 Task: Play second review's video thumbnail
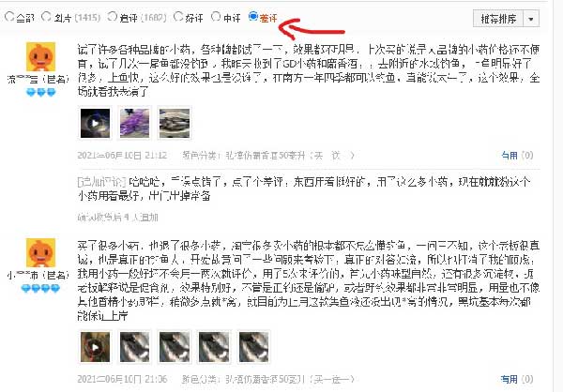[95, 347]
